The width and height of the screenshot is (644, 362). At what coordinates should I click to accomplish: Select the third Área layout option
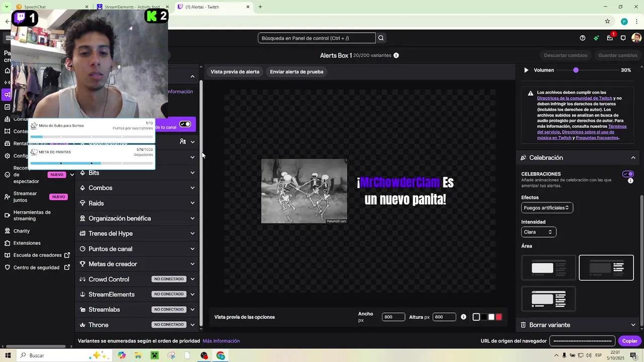click(548, 299)
